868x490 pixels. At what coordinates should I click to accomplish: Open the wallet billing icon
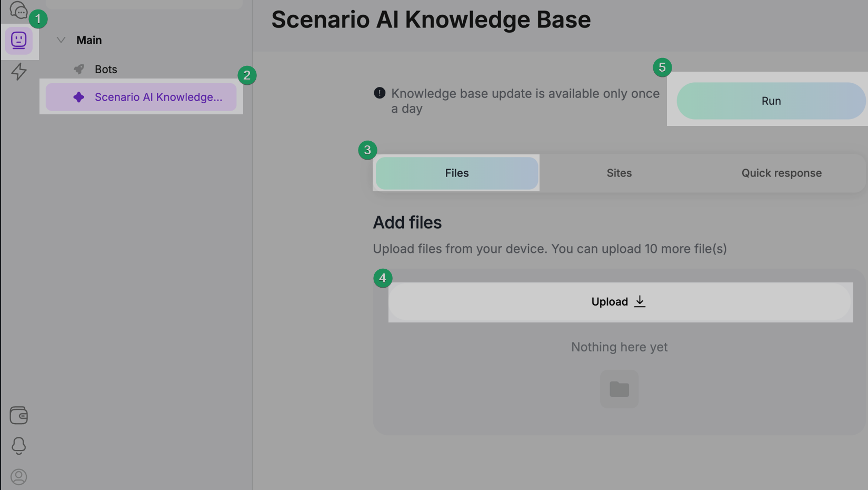pyautogui.click(x=19, y=415)
